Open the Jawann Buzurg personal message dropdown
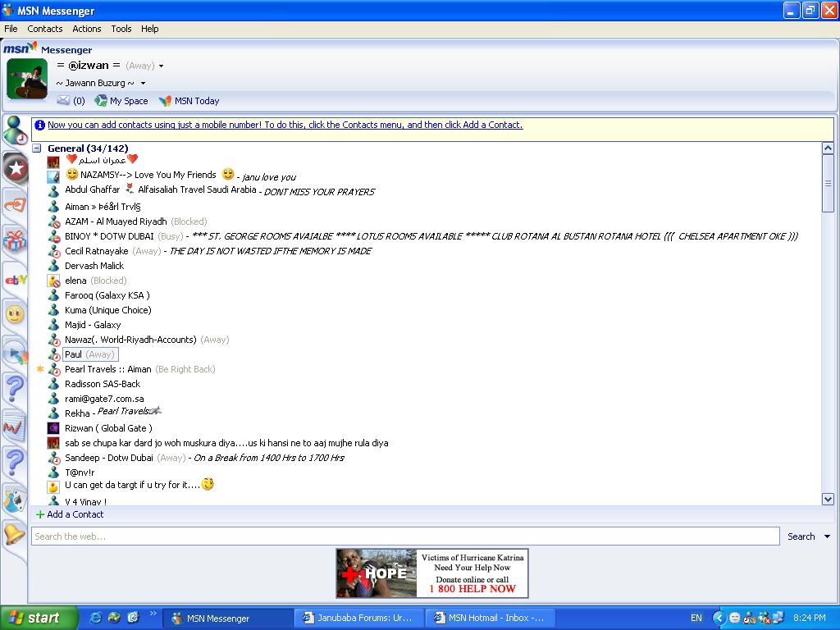Viewport: 840px width, 630px height. [x=143, y=83]
